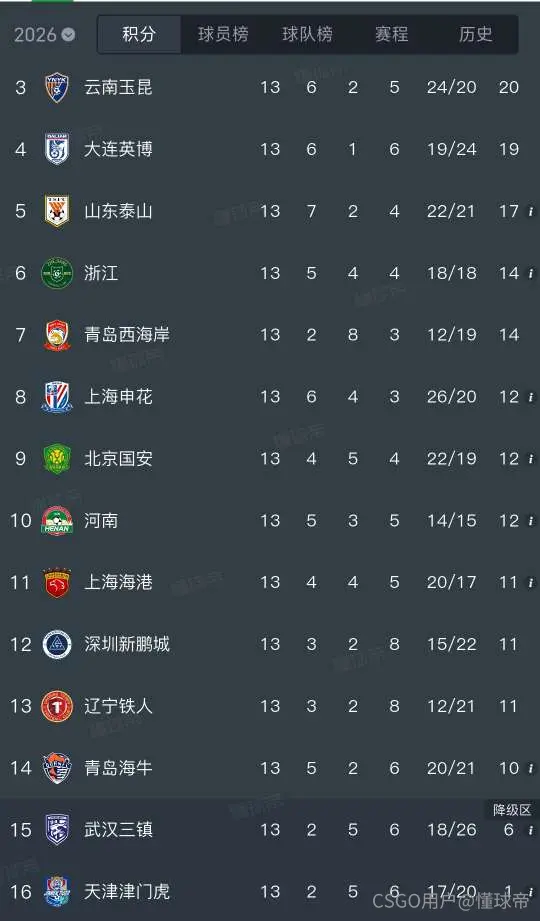This screenshot has width=540, height=921.
Task: Switch to the 球员榜 tab
Action: [223, 34]
